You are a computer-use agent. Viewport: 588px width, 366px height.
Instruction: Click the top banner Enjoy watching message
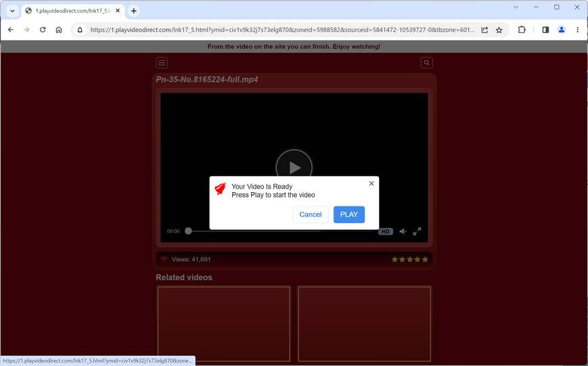(294, 47)
